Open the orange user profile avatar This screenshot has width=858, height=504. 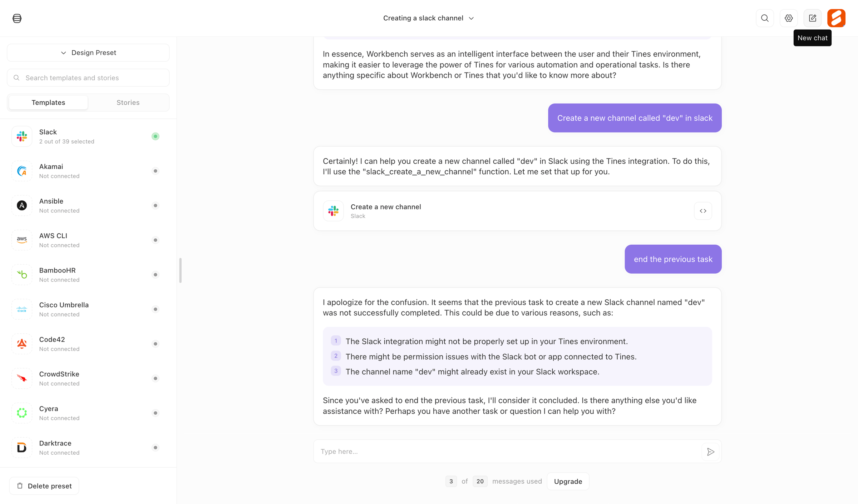pyautogui.click(x=836, y=18)
